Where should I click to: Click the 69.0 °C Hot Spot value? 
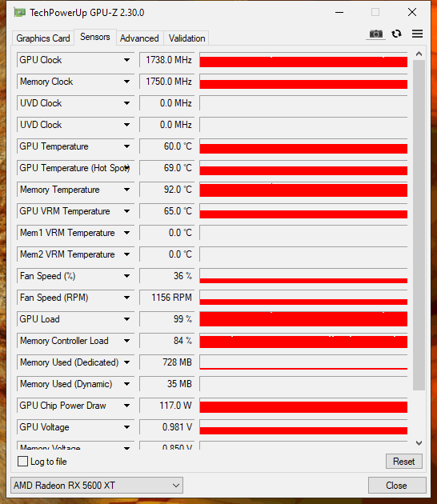coord(167,168)
